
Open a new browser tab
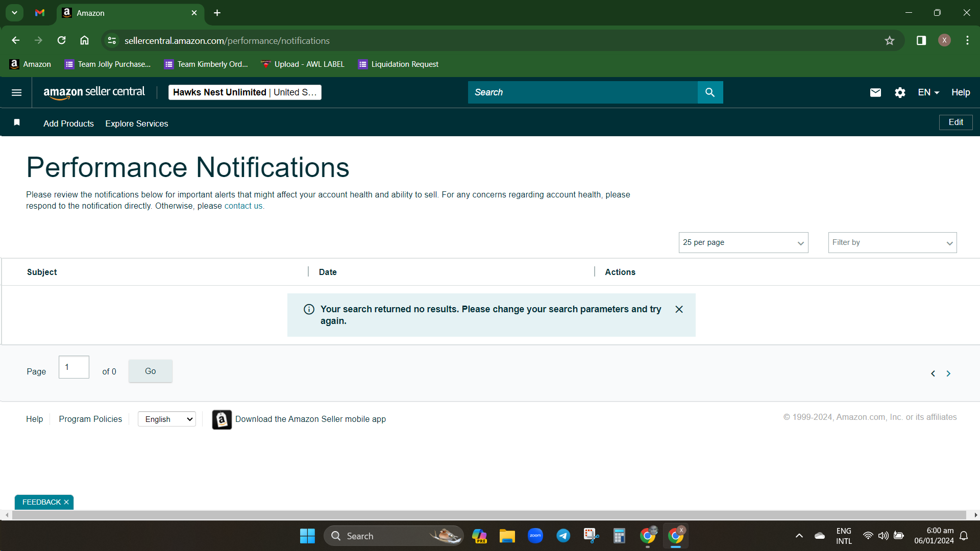[x=217, y=13]
